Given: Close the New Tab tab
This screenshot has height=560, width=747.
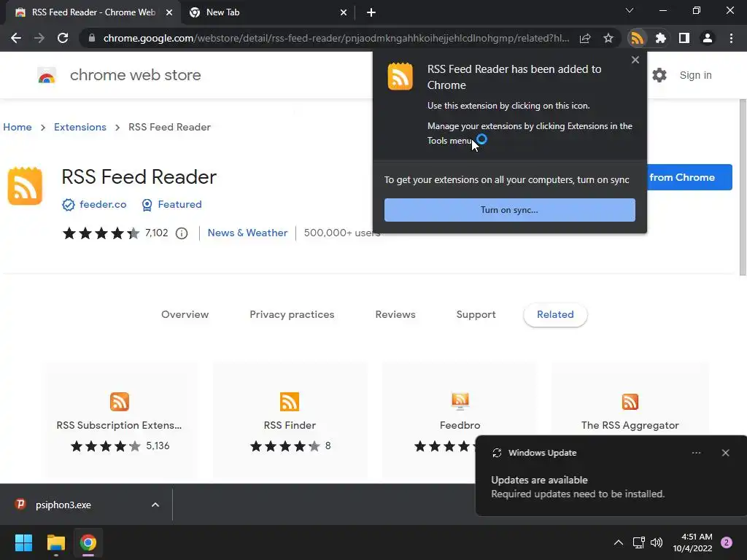Looking at the screenshot, I should click(344, 13).
